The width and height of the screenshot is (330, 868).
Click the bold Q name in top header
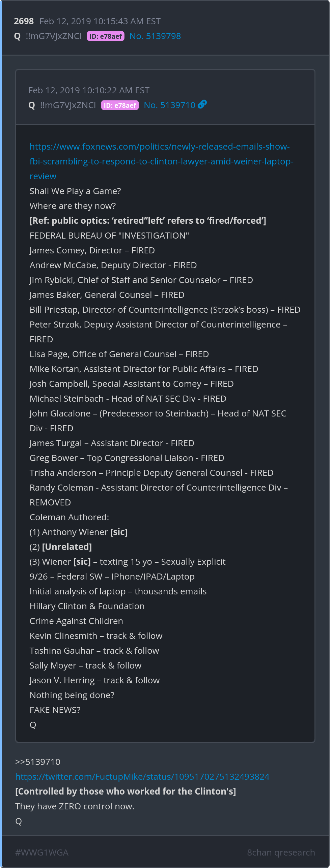coord(18,36)
